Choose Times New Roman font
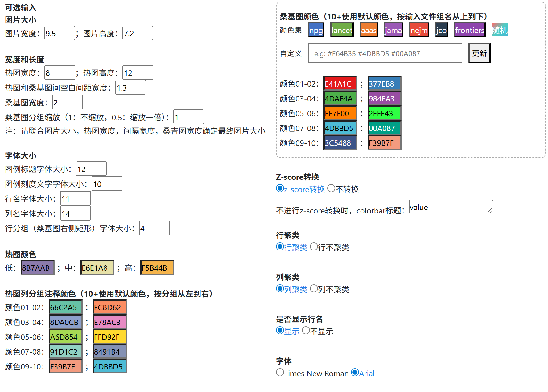The height and width of the screenshot is (392, 548). 280,373
